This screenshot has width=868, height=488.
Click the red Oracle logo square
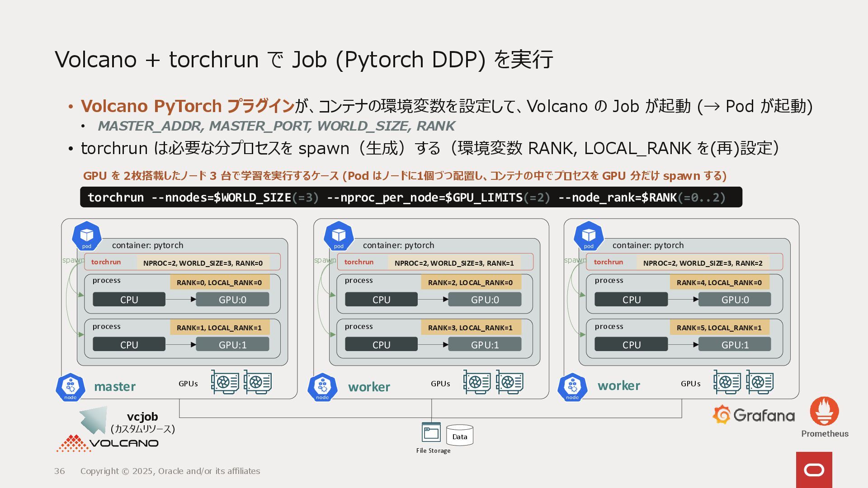814,470
